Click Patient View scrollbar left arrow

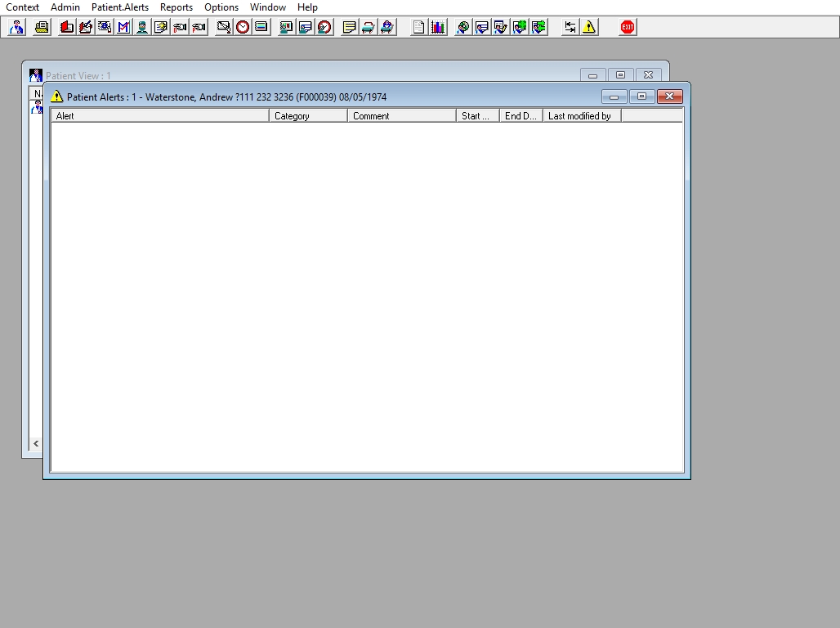click(36, 443)
